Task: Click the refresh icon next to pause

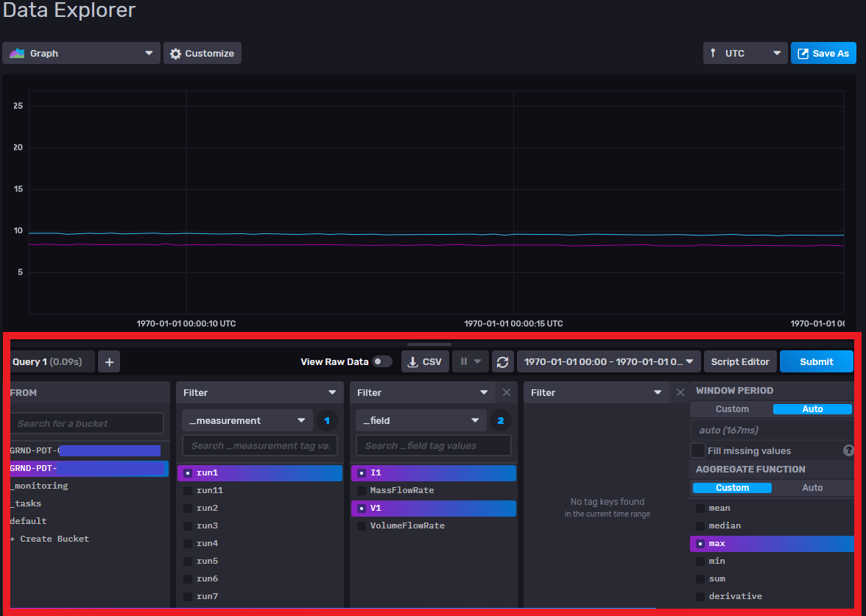Action: click(503, 361)
